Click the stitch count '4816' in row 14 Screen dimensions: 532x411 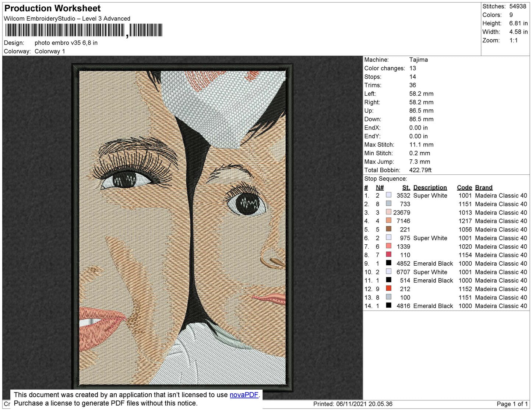[x=403, y=306]
